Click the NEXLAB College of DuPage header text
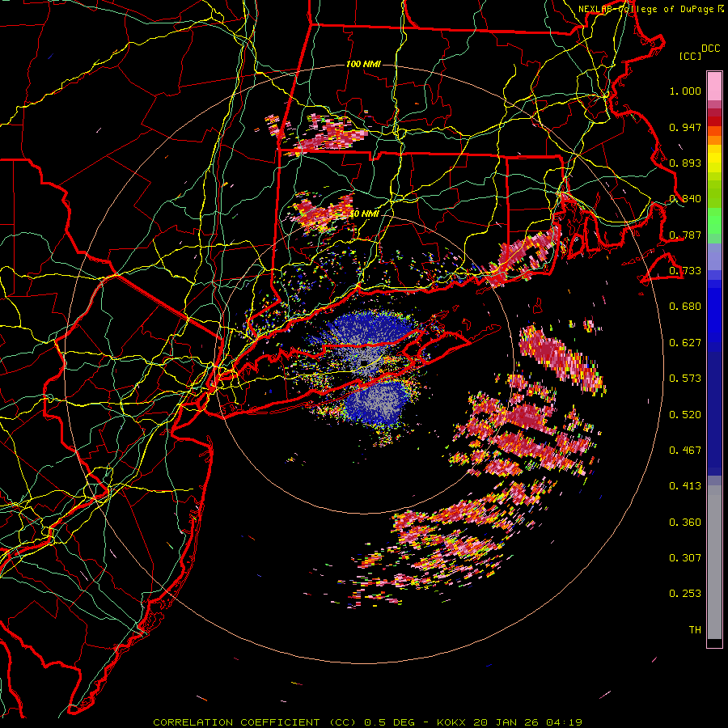 [647, 9]
